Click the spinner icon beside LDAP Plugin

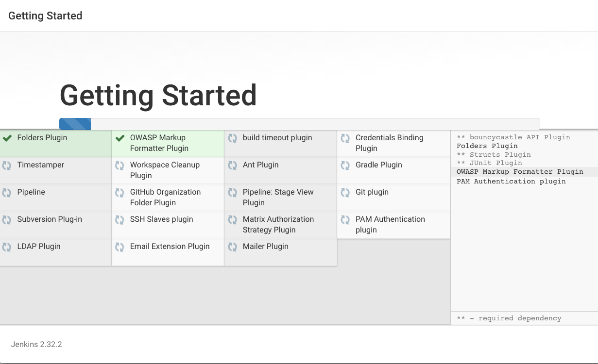point(7,247)
